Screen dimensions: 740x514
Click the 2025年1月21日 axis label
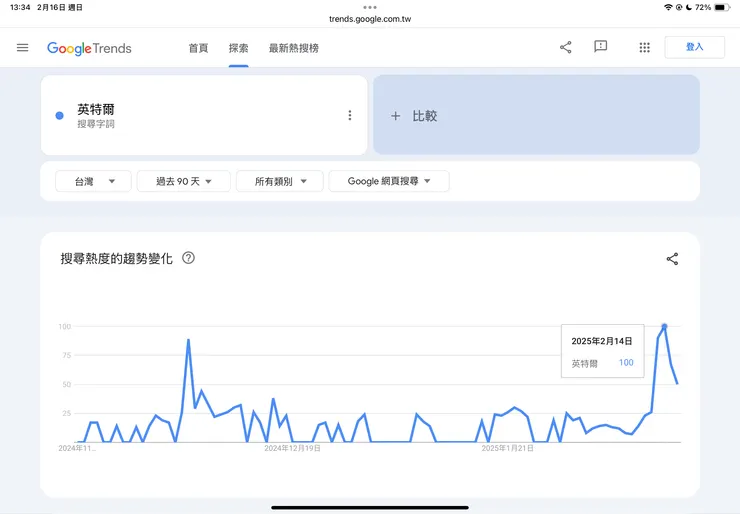pos(507,448)
